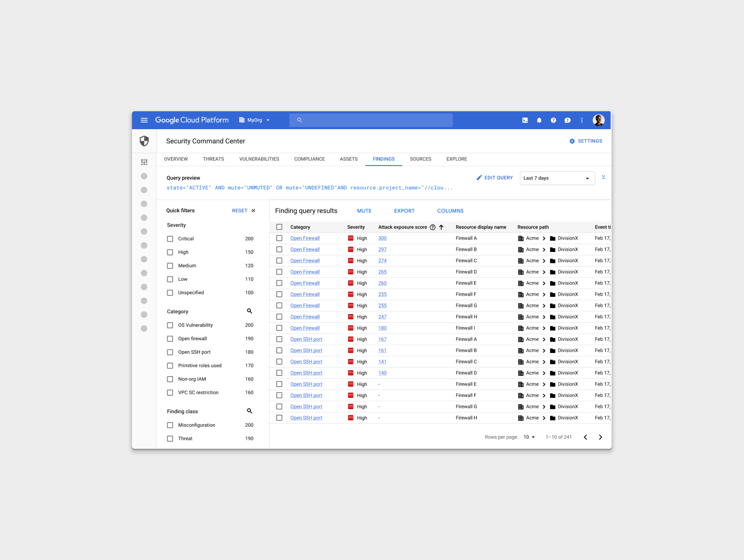Sort by Attack exposure score arrow
Viewport: 744px width, 560px height.
[x=441, y=227]
